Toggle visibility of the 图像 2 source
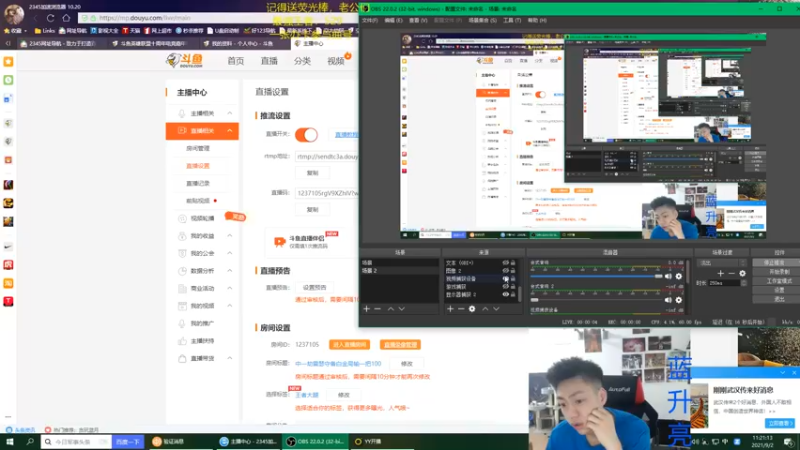Viewport: 800px width, 450px height. (x=505, y=270)
